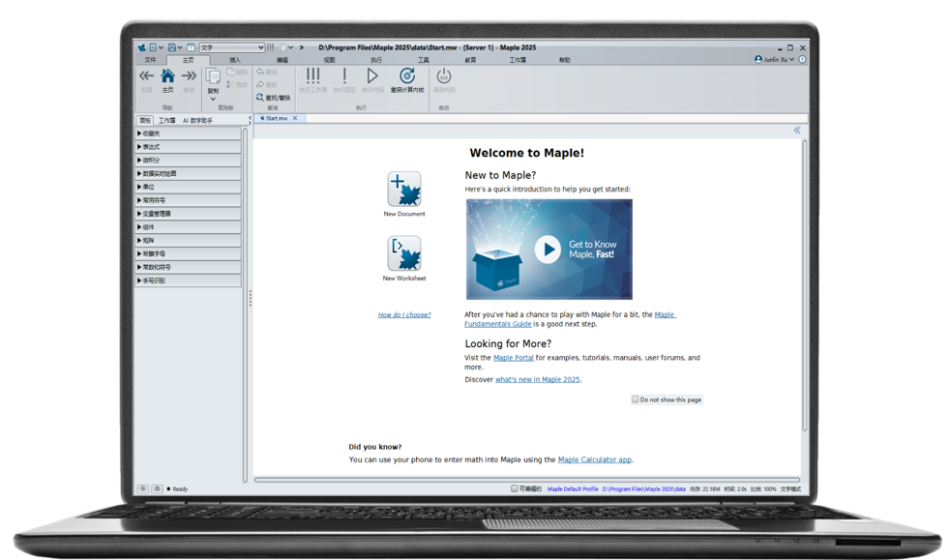
Task: Open 'what's new in Maple 2025' link
Action: pos(538,379)
